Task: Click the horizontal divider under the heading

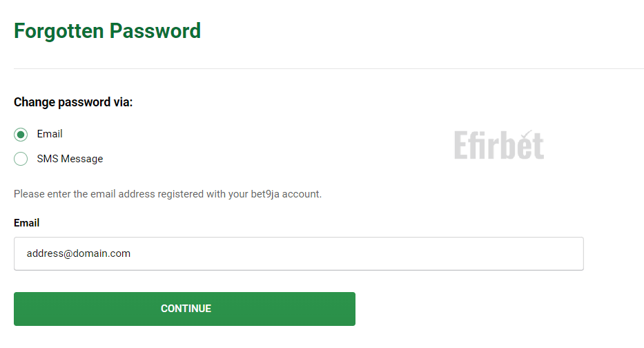Action: pos(329,68)
